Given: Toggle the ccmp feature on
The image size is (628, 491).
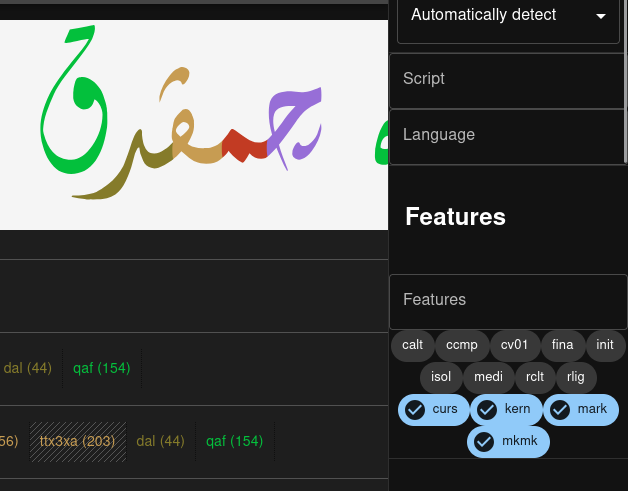Looking at the screenshot, I should [462, 345].
